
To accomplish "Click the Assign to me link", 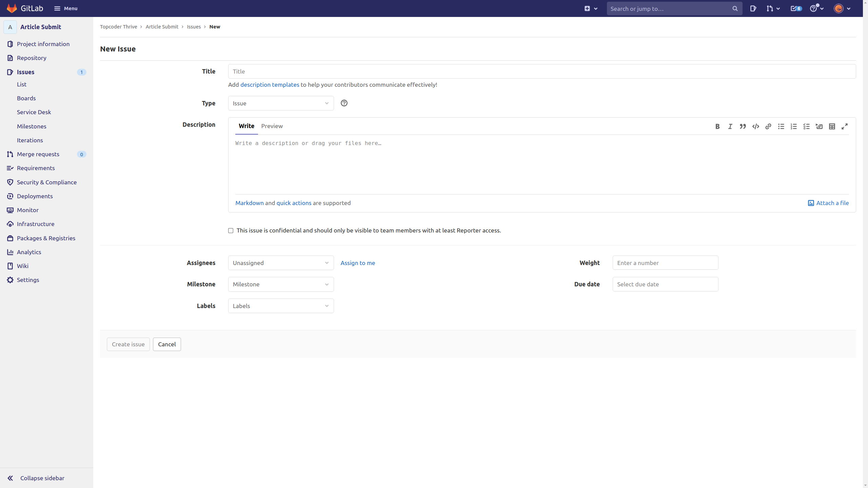I will (357, 263).
